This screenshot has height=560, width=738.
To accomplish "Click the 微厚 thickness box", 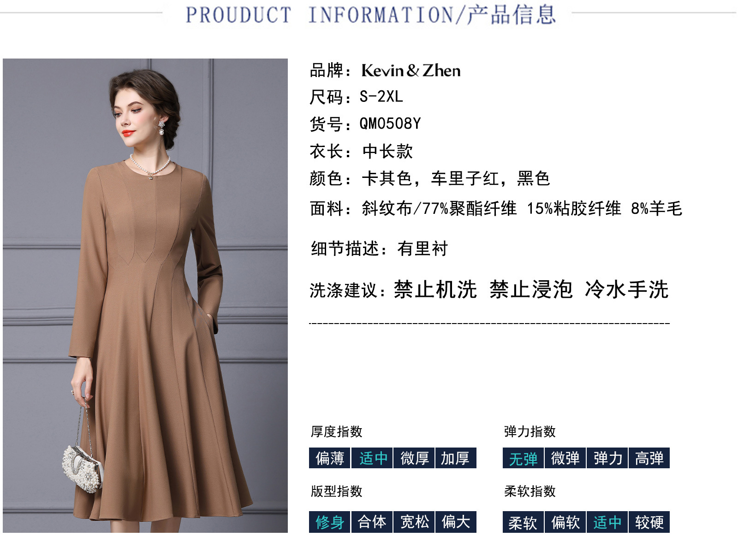I will (x=414, y=458).
